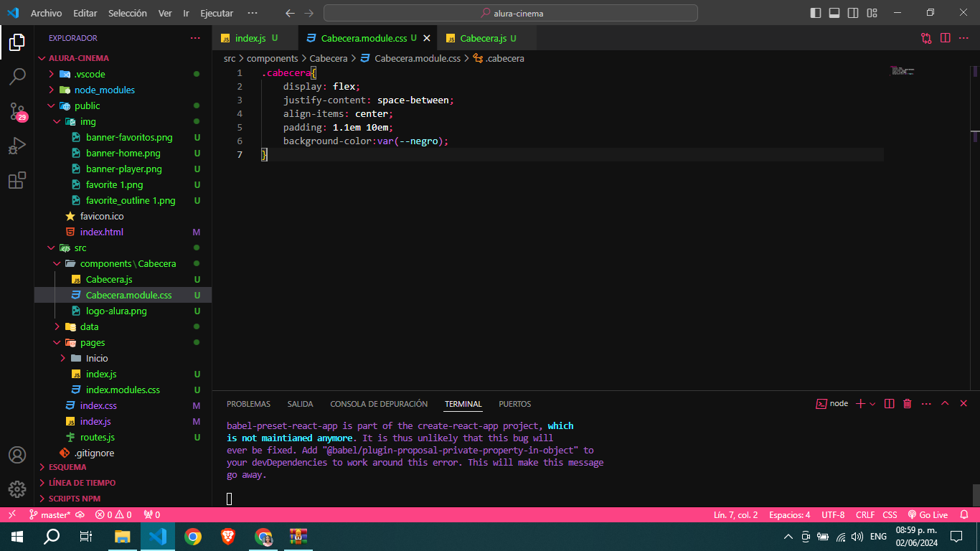Go forward with the right arrow
The height and width of the screenshot is (551, 980).
(x=309, y=14)
